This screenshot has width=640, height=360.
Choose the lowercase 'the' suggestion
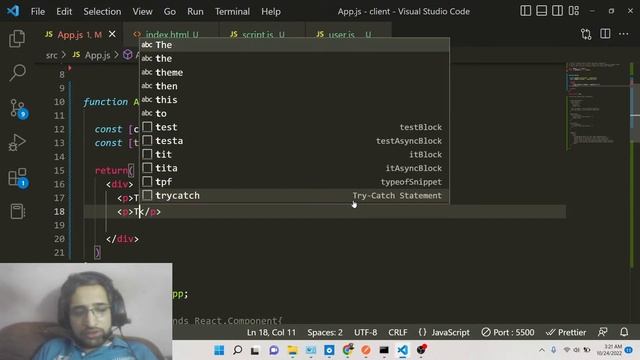click(x=294, y=58)
